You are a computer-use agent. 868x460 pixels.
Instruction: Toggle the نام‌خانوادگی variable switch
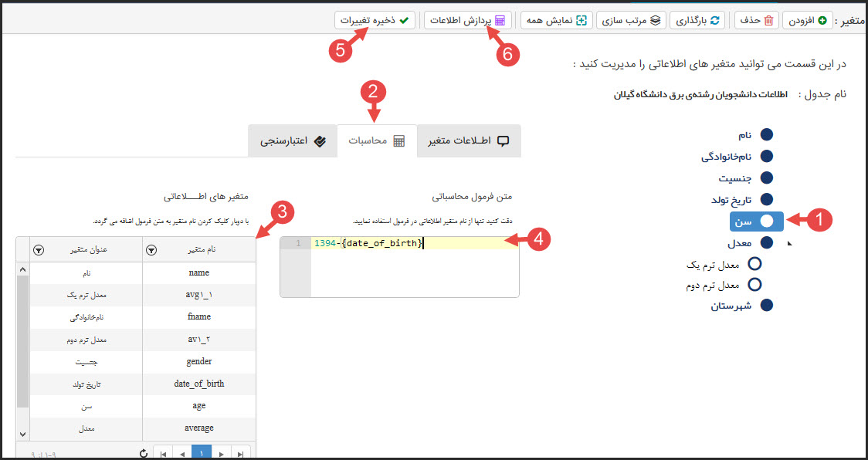(766, 156)
